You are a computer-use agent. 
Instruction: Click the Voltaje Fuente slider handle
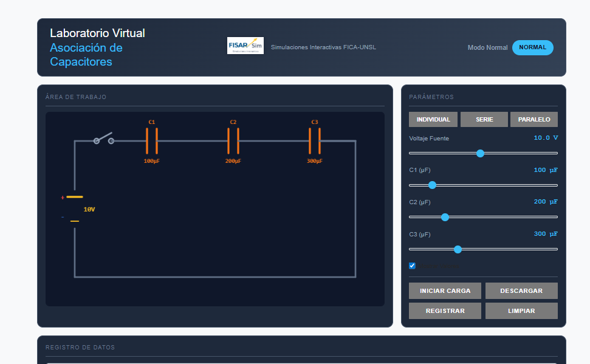[x=480, y=153]
